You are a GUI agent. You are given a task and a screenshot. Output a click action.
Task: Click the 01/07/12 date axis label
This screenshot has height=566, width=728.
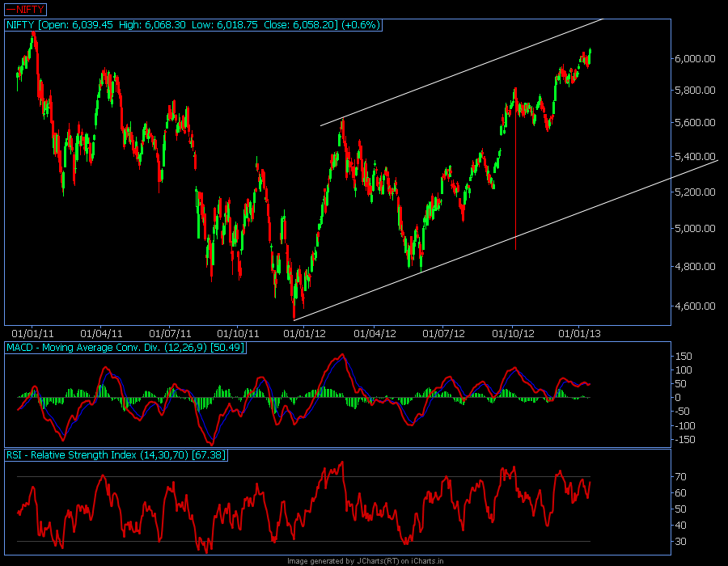[x=443, y=334]
